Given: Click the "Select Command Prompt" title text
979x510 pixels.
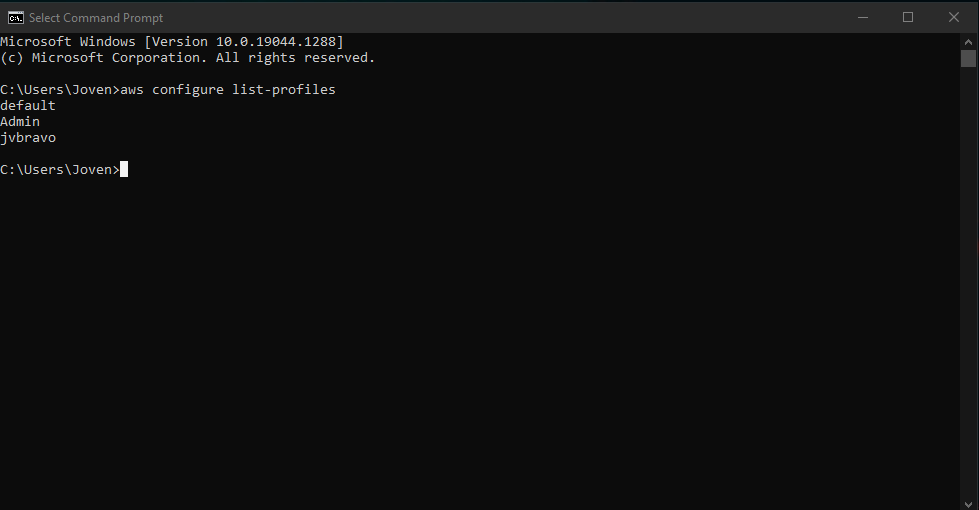Looking at the screenshot, I should 96,18.
